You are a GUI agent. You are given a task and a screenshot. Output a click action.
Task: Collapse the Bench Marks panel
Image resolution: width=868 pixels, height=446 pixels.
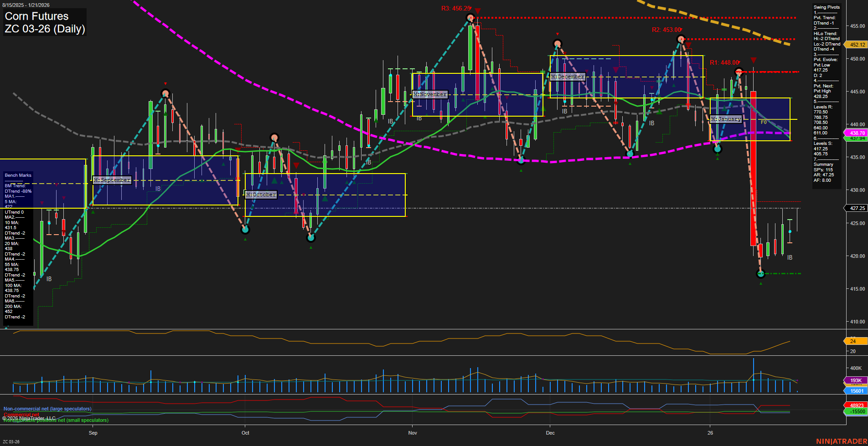click(x=18, y=175)
